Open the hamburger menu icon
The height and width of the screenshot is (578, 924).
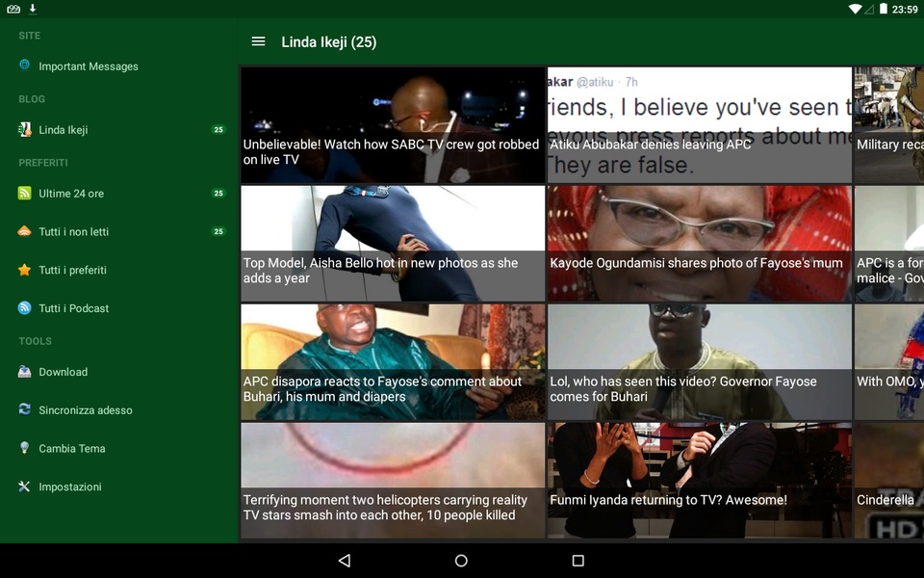point(258,41)
